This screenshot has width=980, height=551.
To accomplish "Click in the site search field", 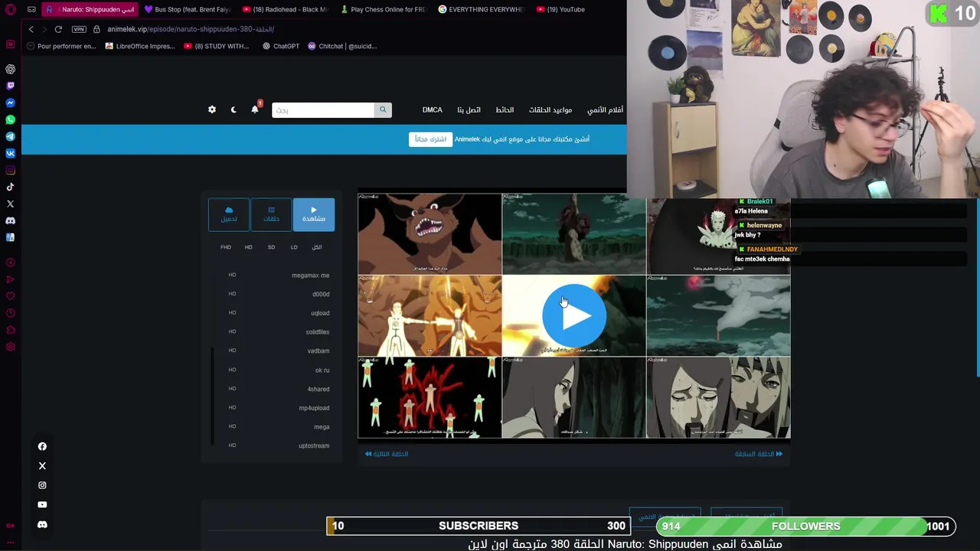I will 322,110.
